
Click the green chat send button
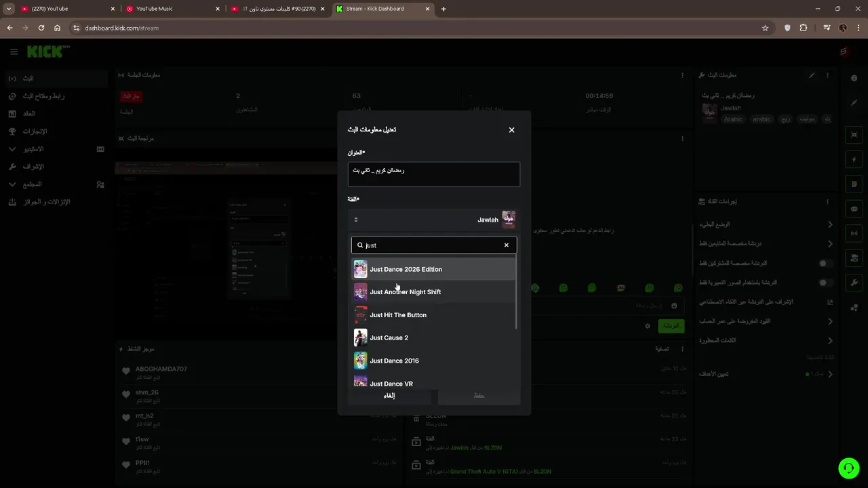coord(671,326)
